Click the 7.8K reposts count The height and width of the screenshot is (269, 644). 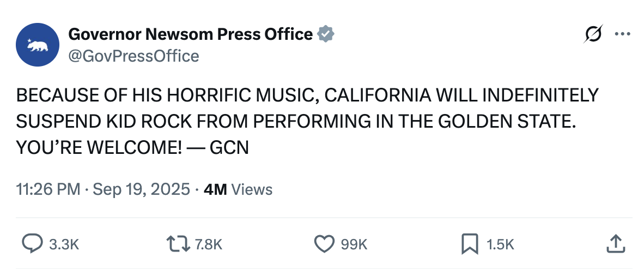[209, 245]
